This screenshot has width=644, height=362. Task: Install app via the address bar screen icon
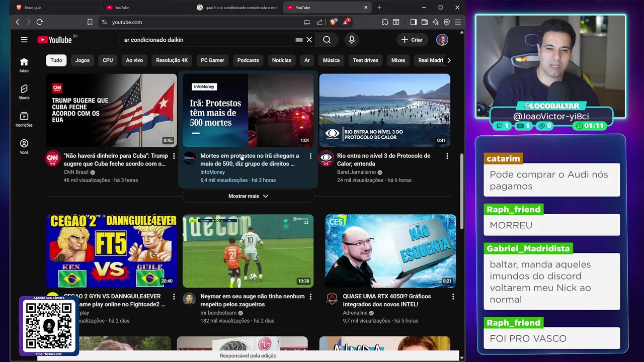tap(307, 22)
